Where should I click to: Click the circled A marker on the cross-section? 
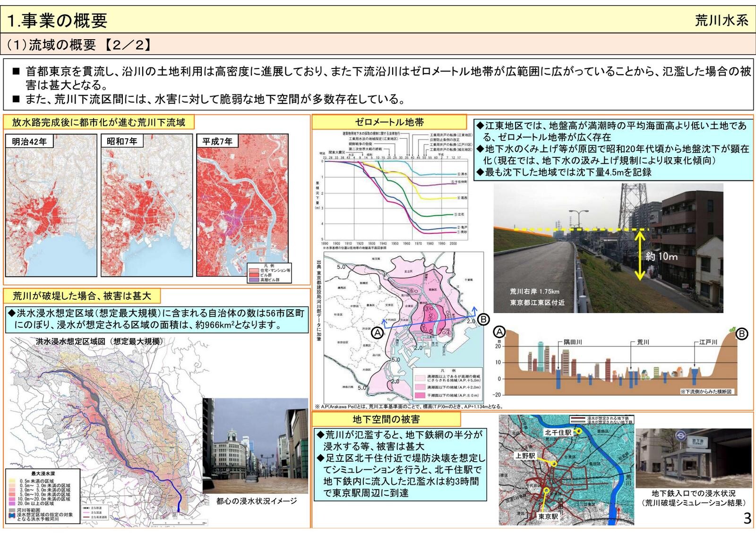pyautogui.click(x=499, y=332)
